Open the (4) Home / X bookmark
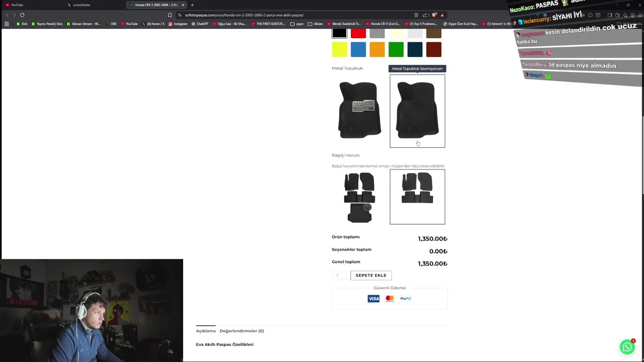The width and height of the screenshot is (644, 362). [x=153, y=24]
